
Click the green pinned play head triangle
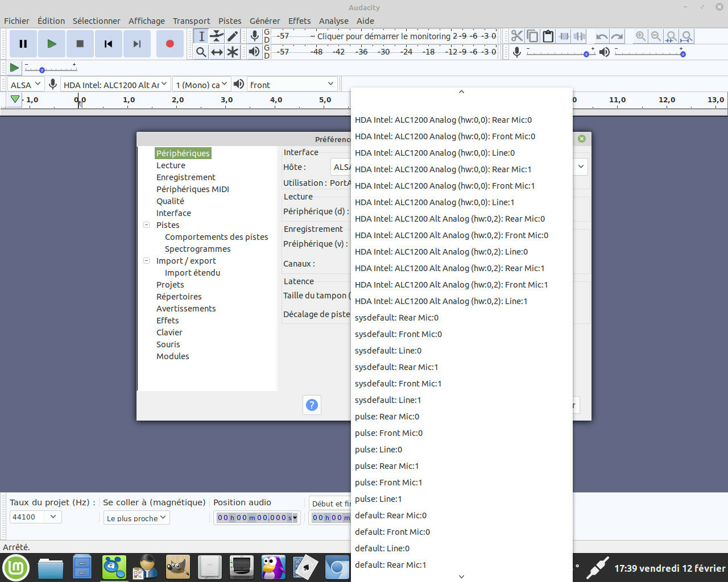pyautogui.click(x=15, y=100)
